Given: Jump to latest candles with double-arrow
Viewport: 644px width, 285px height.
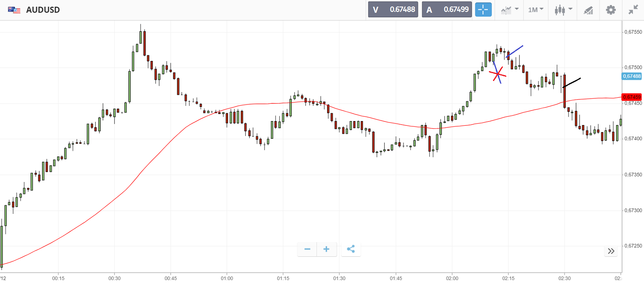Looking at the screenshot, I should pos(611,251).
